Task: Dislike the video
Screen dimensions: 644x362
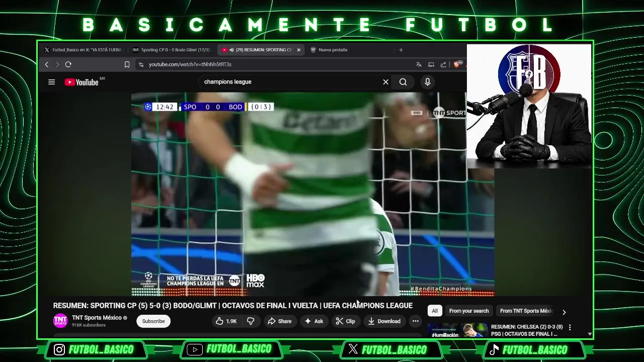Action: tap(251, 321)
